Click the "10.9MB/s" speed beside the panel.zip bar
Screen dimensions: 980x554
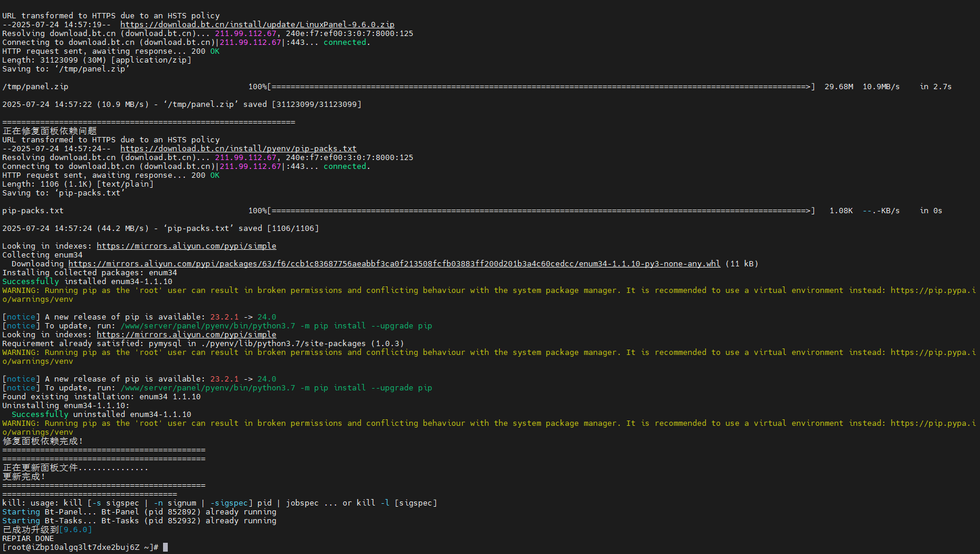pyautogui.click(x=881, y=87)
